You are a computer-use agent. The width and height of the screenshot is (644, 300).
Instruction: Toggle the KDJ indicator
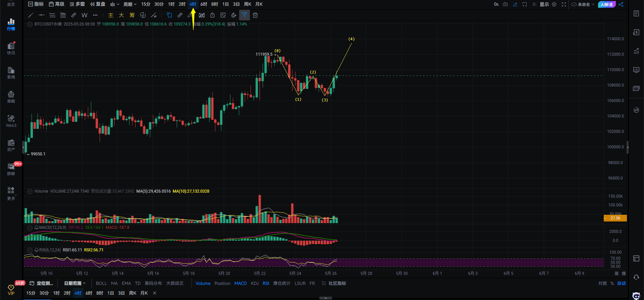tap(255, 283)
